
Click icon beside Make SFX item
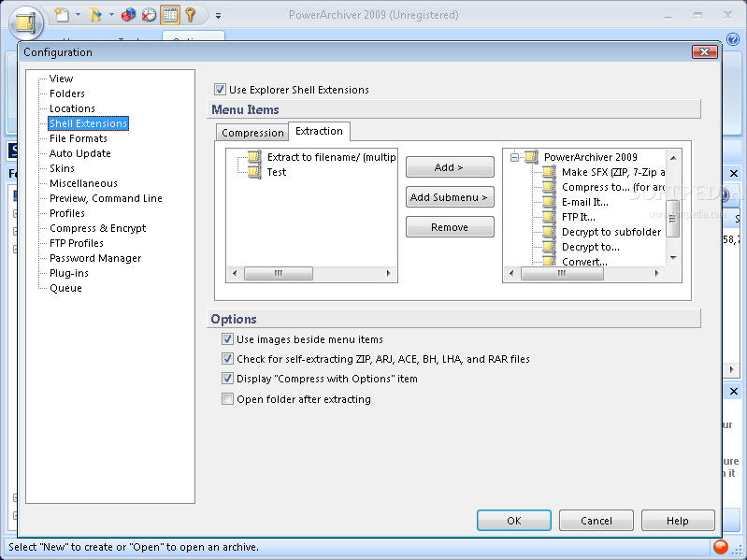(x=550, y=172)
